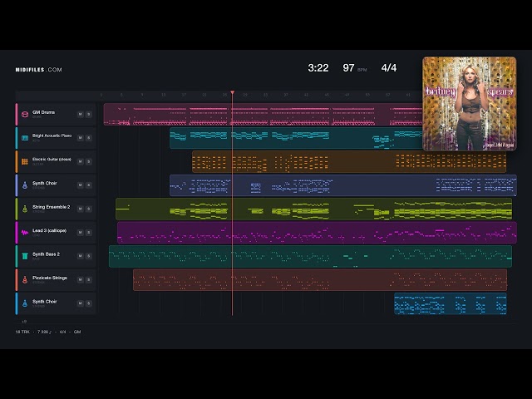The image size is (532, 399).
Task: Click the String Ensemble 2 instrument icon
Action: 25,209
